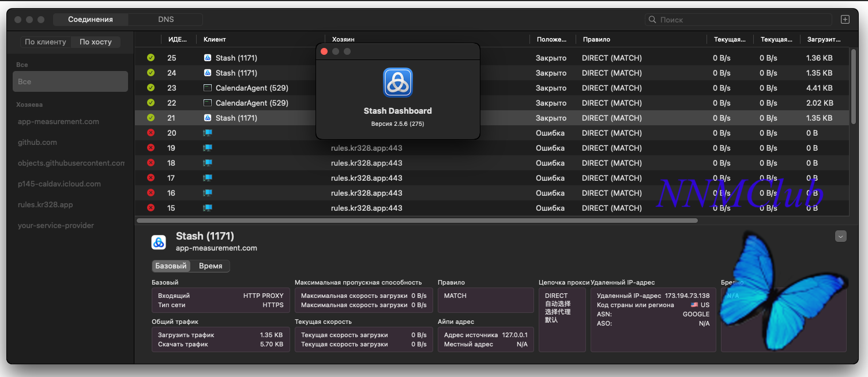The width and height of the screenshot is (868, 377).
Task: Sort by the Клиент column header
Action: 215,39
